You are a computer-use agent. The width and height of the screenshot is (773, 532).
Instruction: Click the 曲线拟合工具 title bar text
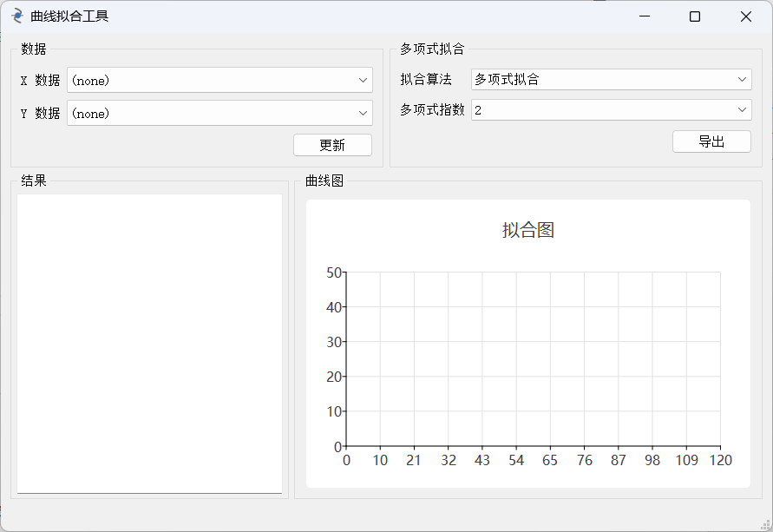point(69,16)
